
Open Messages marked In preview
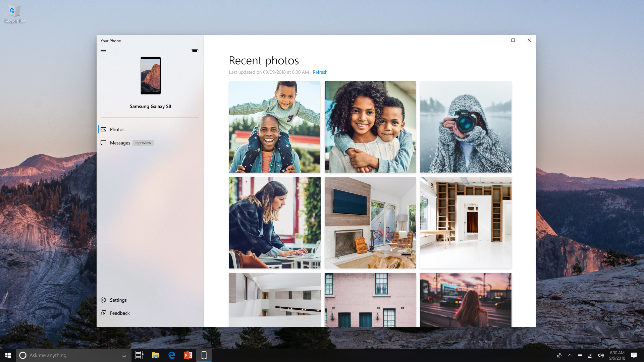(x=120, y=143)
